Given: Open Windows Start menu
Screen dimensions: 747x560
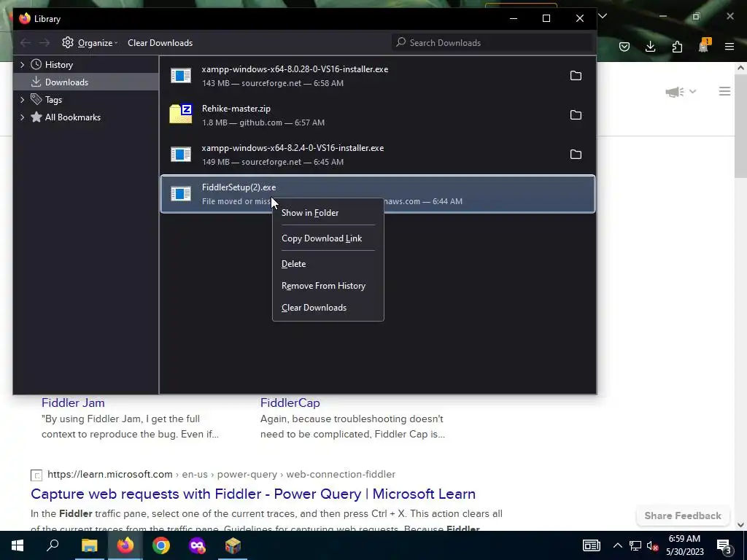Looking at the screenshot, I should coord(18,545).
